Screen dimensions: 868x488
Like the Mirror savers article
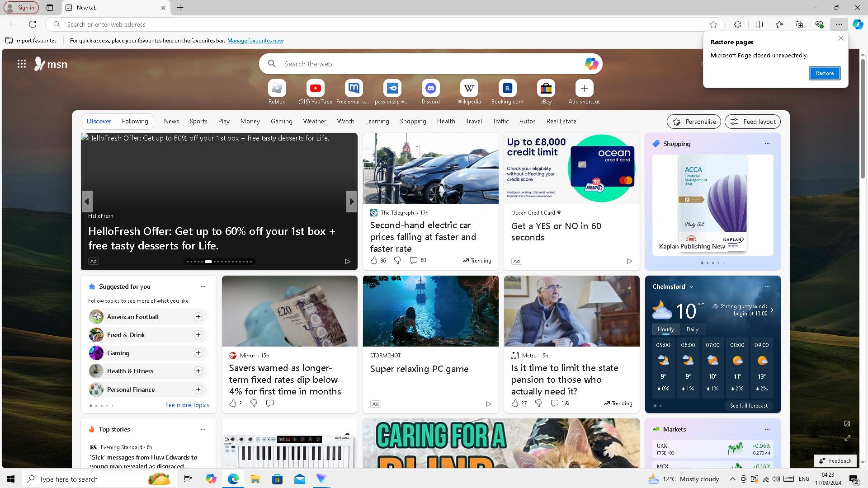(233, 403)
